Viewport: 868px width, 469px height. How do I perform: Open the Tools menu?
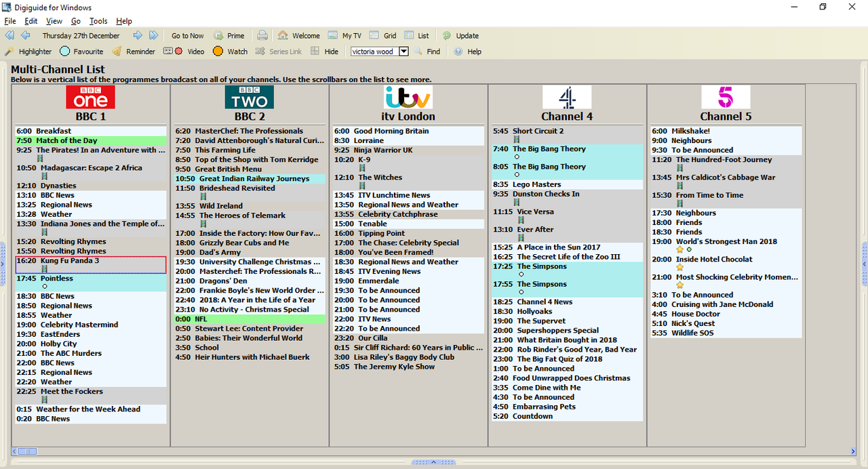(98, 21)
